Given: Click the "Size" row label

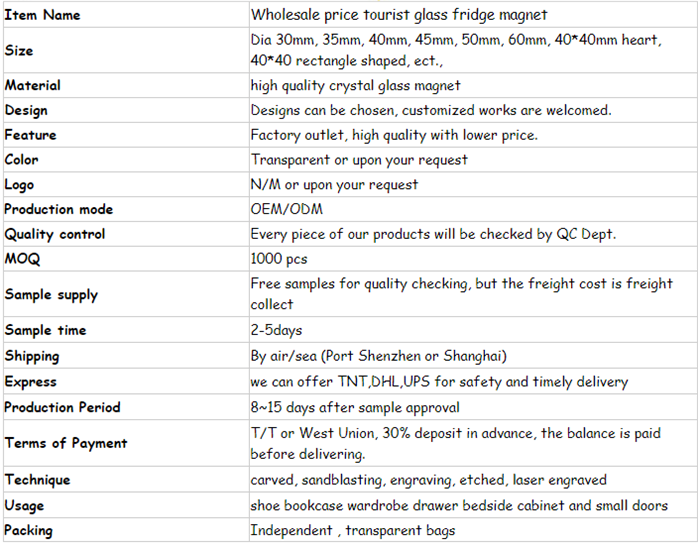Looking at the screenshot, I should [x=19, y=50].
